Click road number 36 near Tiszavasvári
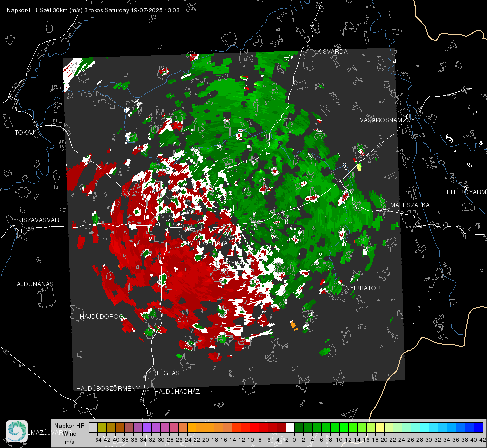487x448 pixels. tap(31, 229)
